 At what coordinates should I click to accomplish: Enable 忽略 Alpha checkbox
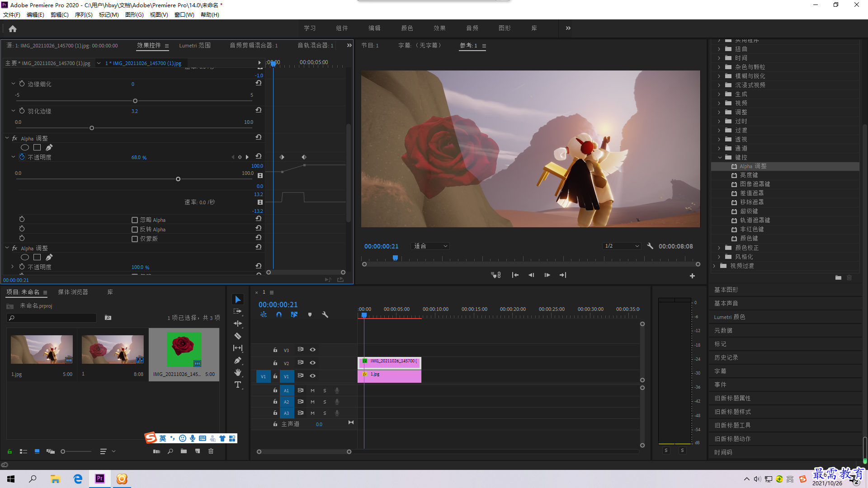(135, 220)
